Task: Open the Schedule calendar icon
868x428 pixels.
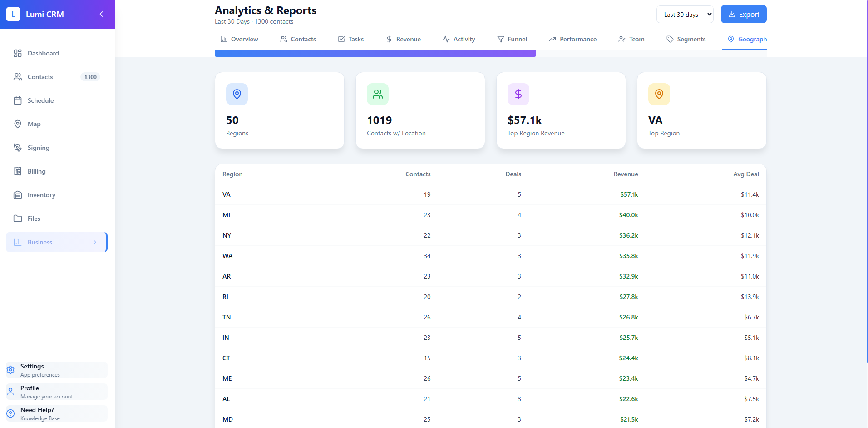Action: tap(18, 100)
